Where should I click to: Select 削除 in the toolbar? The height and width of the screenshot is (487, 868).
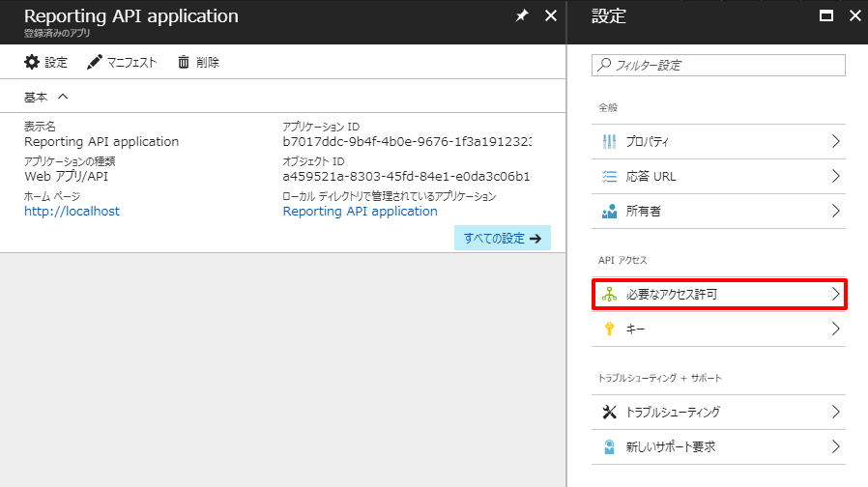pyautogui.click(x=198, y=62)
